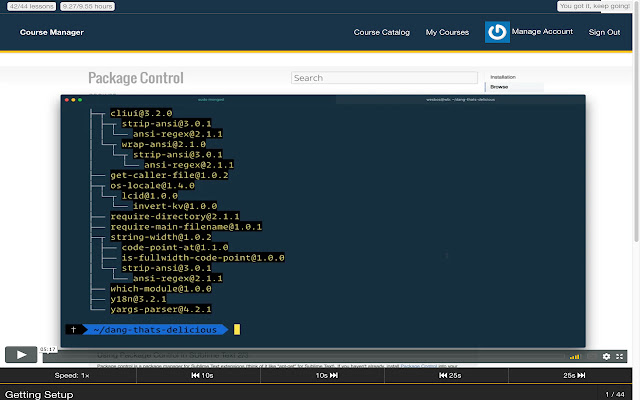Click the page vertical scrollbar

point(636,122)
